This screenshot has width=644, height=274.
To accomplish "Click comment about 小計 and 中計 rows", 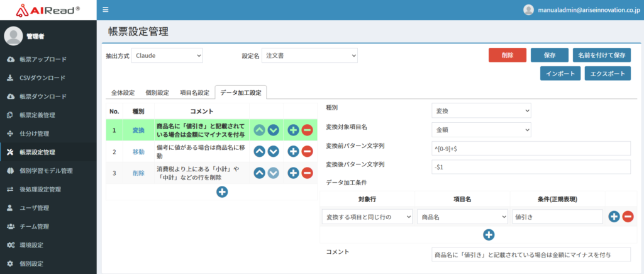I will 198,173.
